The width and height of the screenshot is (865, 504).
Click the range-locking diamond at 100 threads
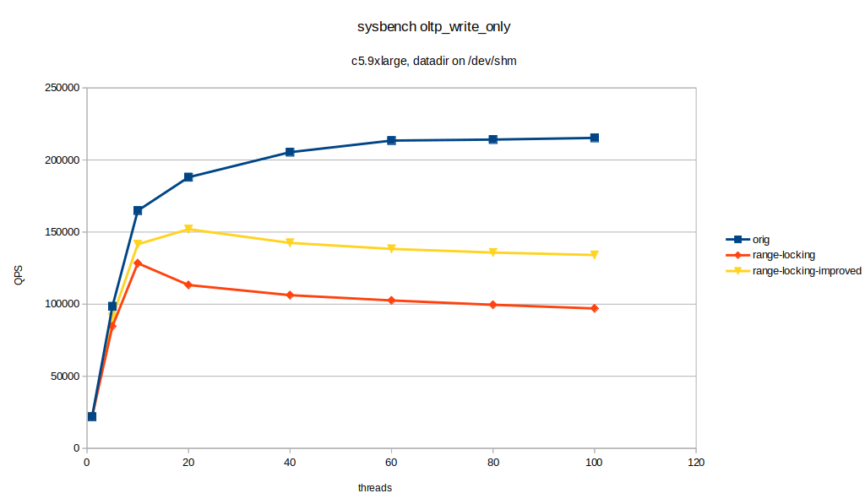[x=595, y=308]
